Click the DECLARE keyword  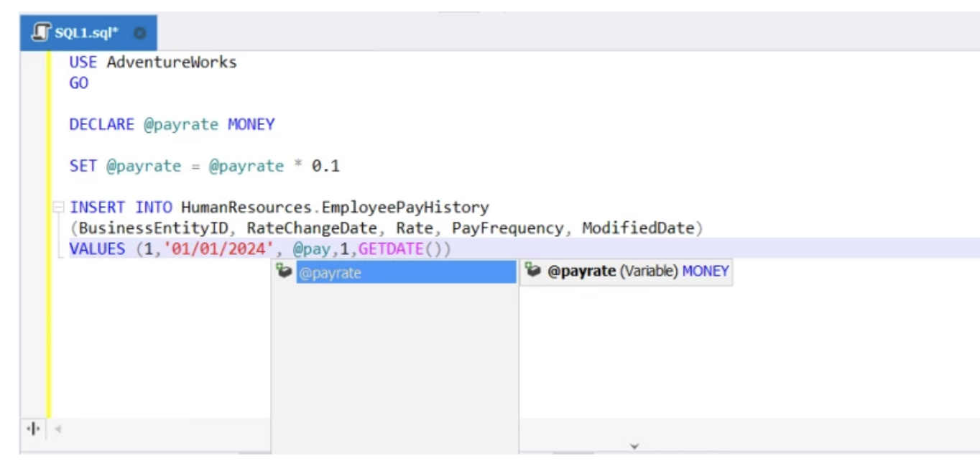coord(102,124)
